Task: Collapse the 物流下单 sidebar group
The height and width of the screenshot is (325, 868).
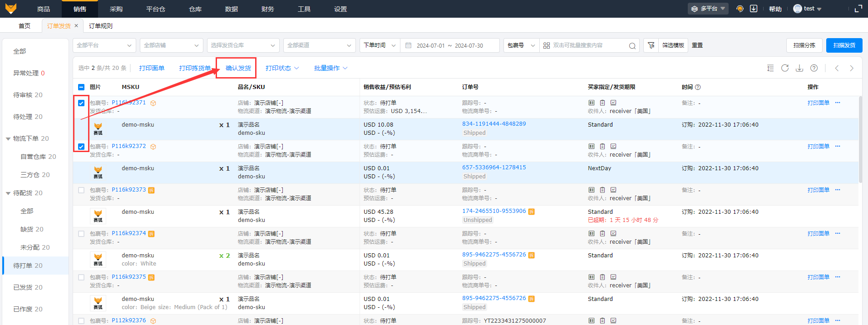Action: click(x=8, y=139)
